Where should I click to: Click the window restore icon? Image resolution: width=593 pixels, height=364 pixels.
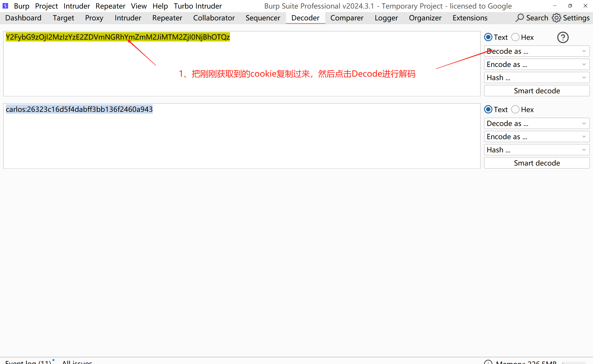[570, 6]
